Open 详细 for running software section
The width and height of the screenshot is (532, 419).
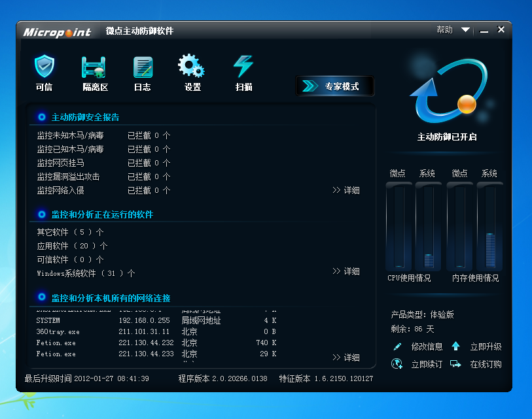click(x=351, y=271)
